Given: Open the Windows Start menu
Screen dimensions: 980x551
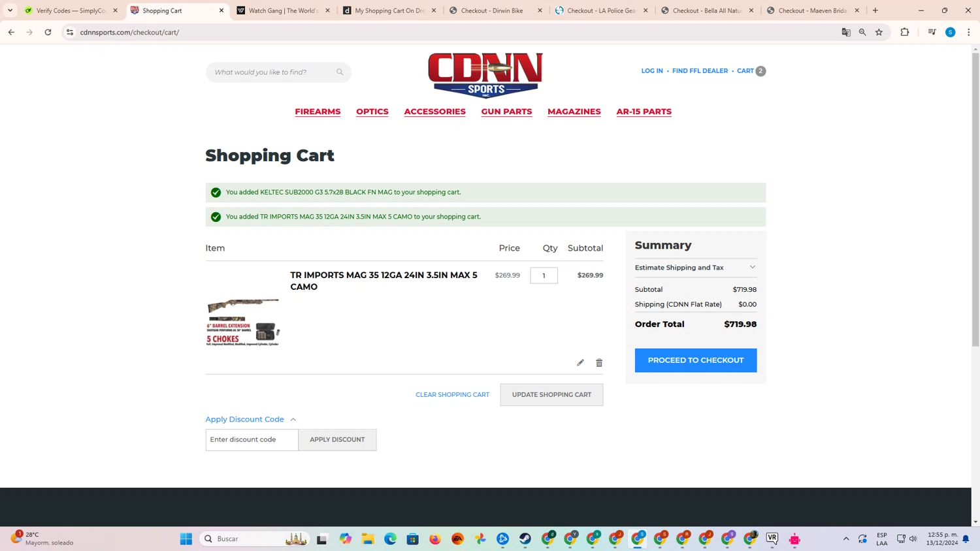Looking at the screenshot, I should 186,539.
